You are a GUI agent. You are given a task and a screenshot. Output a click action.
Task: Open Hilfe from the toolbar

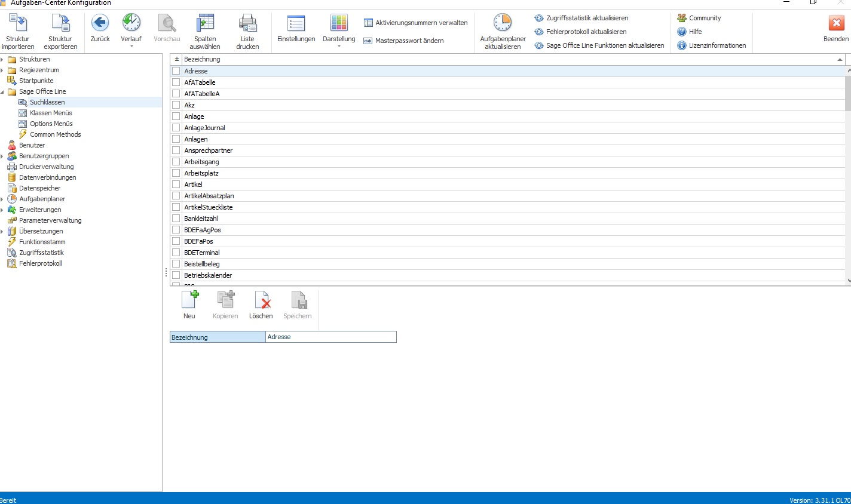[x=690, y=32]
